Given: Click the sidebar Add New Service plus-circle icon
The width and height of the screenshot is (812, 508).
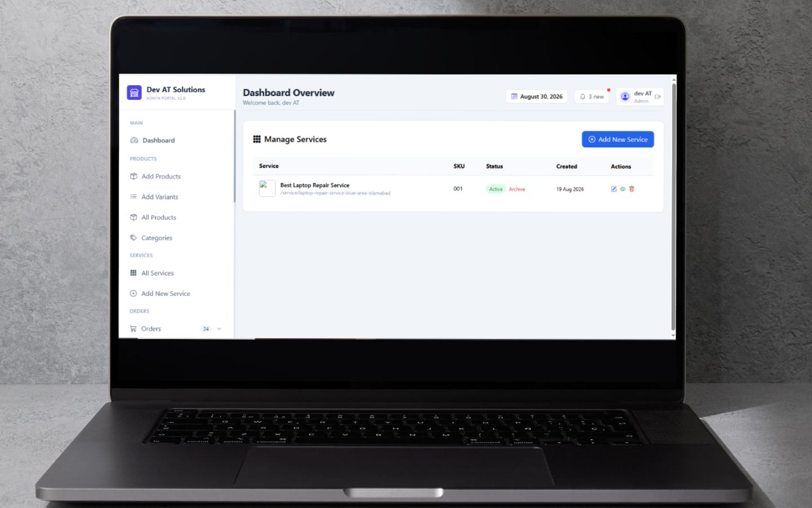Looking at the screenshot, I should click(x=134, y=294).
